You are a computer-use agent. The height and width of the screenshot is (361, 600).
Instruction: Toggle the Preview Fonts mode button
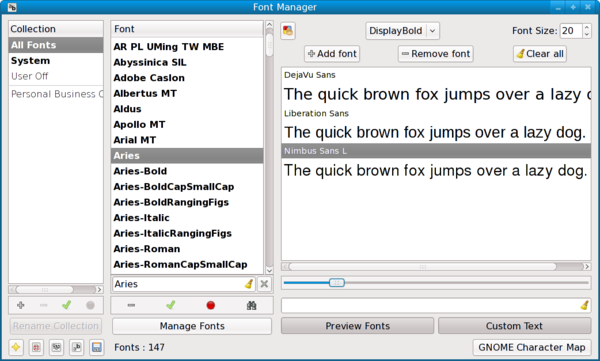point(357,326)
